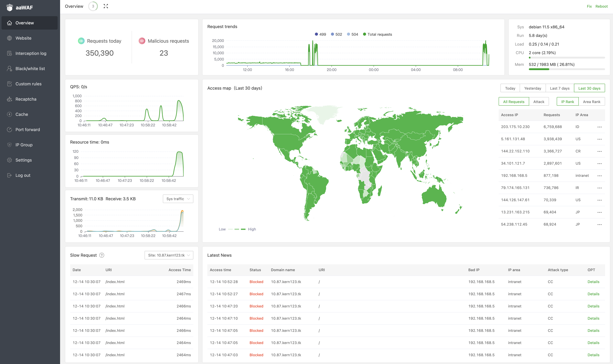Open the Slow Request help question-mark icon
Screen dimensions: 613x364
tap(102, 255)
